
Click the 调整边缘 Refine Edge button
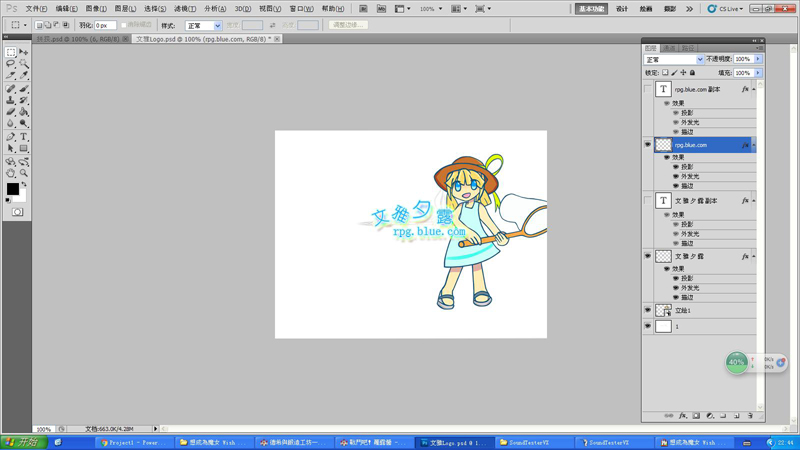tap(348, 25)
